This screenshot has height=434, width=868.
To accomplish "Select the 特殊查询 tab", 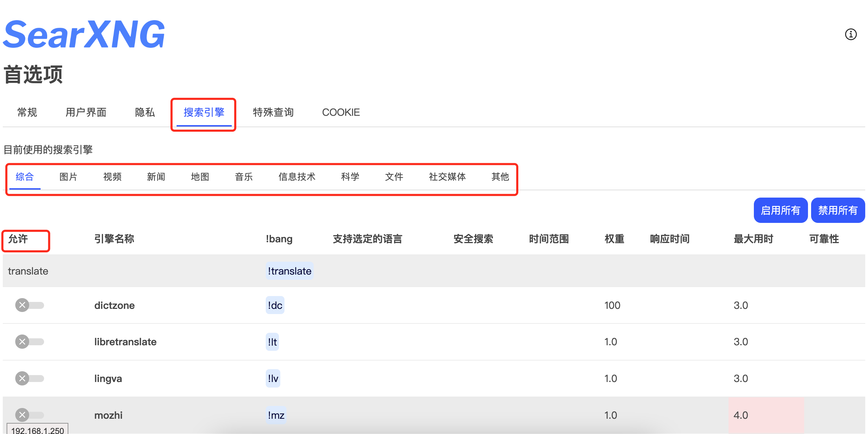I will (x=273, y=112).
